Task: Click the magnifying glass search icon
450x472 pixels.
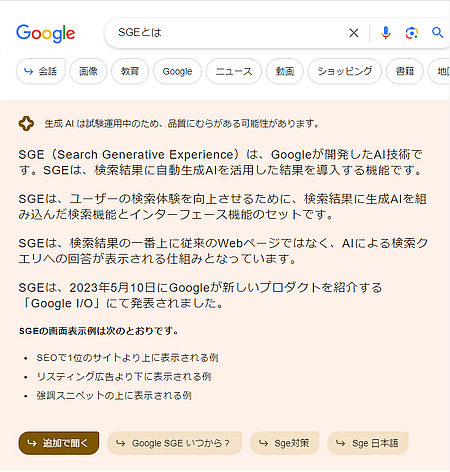Action: click(x=437, y=33)
